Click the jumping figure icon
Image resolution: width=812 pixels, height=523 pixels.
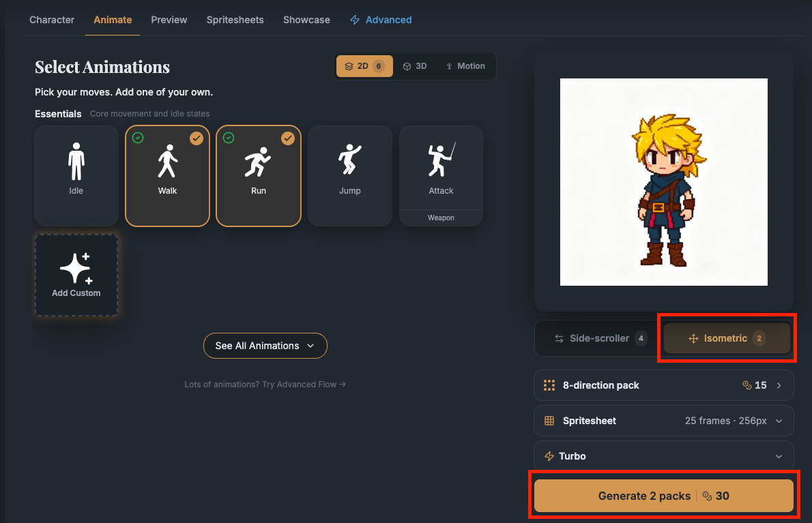click(x=349, y=160)
